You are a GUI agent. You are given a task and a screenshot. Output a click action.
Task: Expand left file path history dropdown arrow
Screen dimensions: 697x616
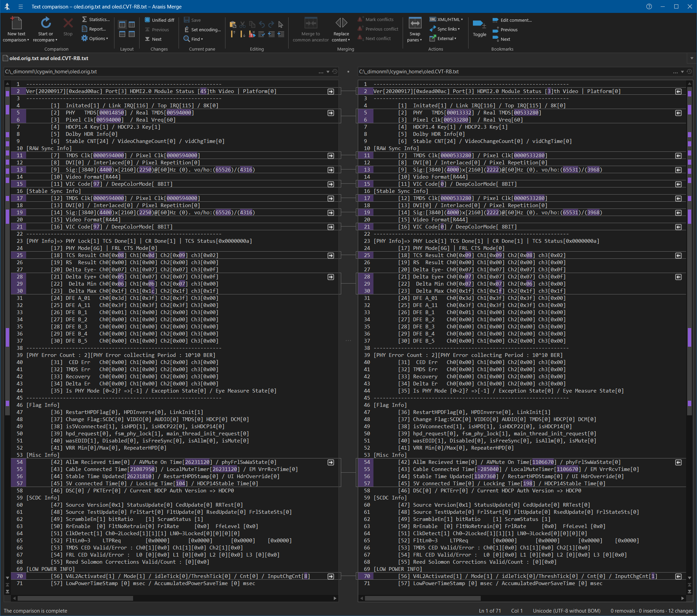click(328, 72)
